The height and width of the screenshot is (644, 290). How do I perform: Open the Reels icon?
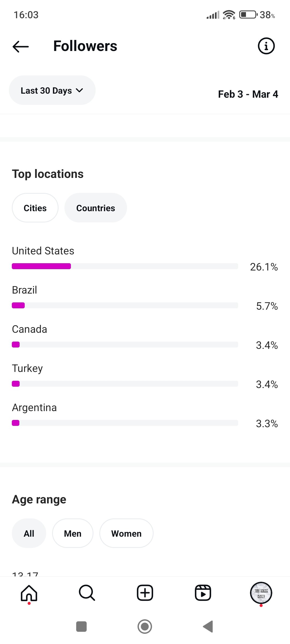(x=203, y=593)
